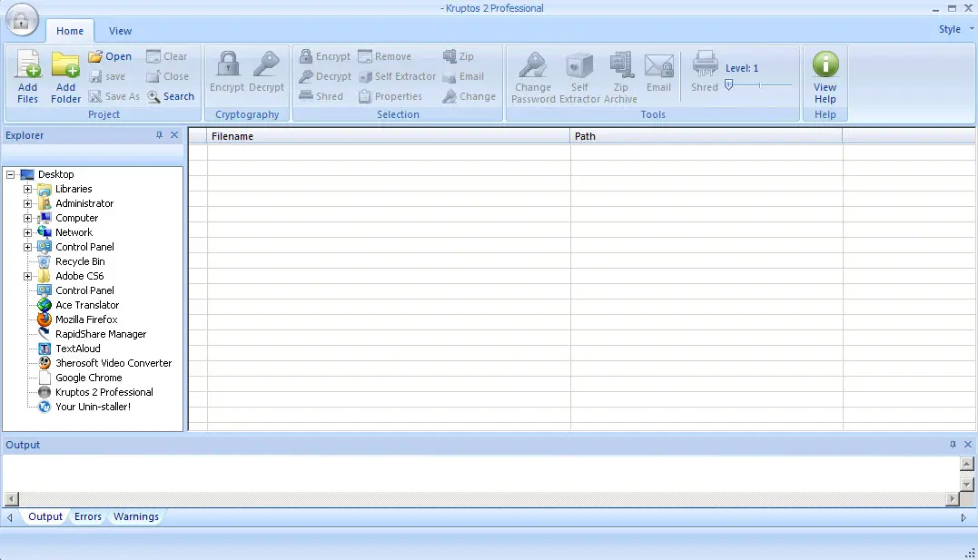Select Ace Translator in Explorer tree
978x560 pixels.
click(86, 305)
